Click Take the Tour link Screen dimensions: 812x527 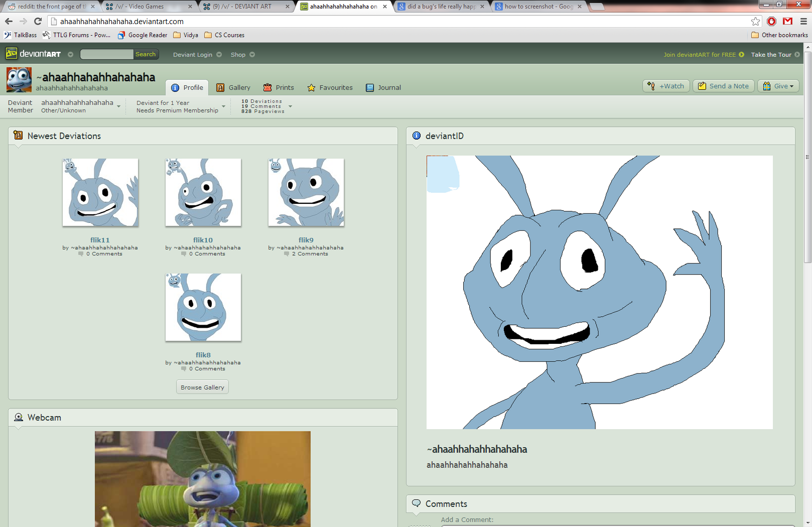pos(775,55)
